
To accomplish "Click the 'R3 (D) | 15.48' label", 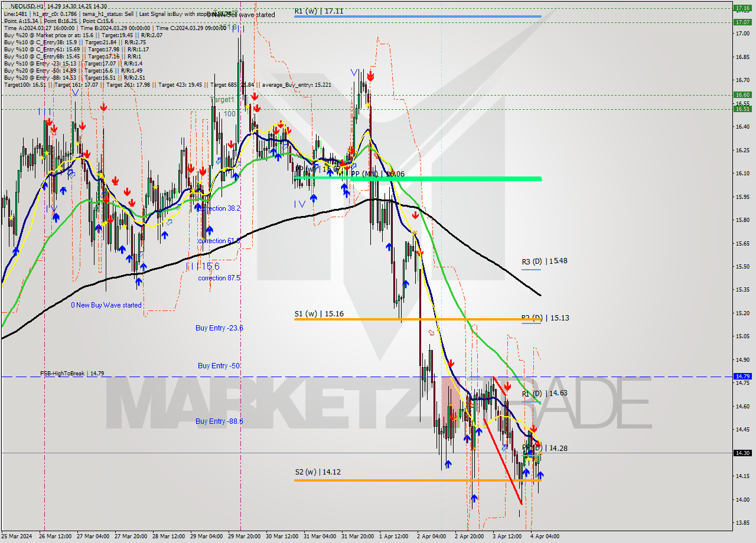I will 545,261.
